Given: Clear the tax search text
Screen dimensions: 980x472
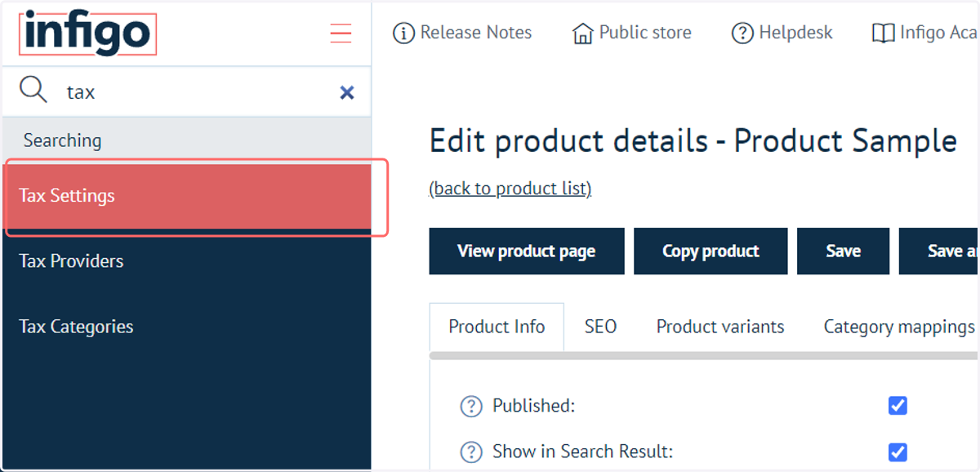Looking at the screenshot, I should click(347, 92).
